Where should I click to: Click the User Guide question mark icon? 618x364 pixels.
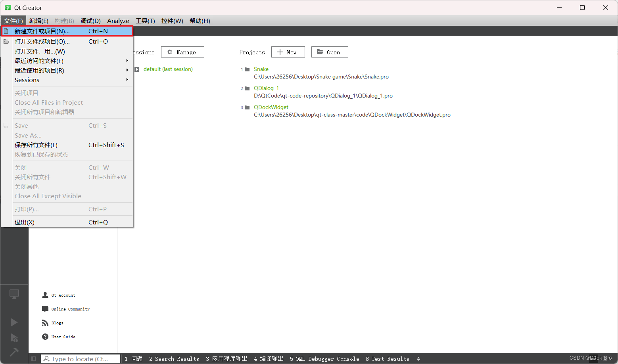45,337
